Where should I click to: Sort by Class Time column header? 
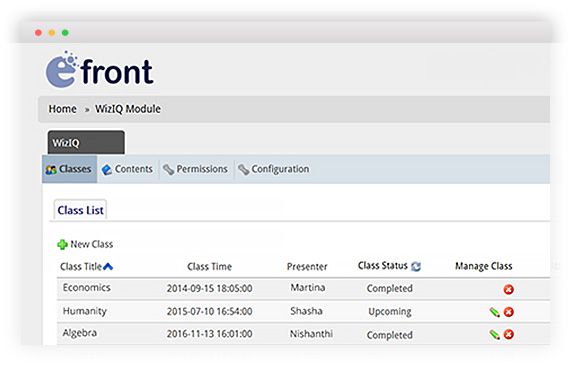[209, 267]
